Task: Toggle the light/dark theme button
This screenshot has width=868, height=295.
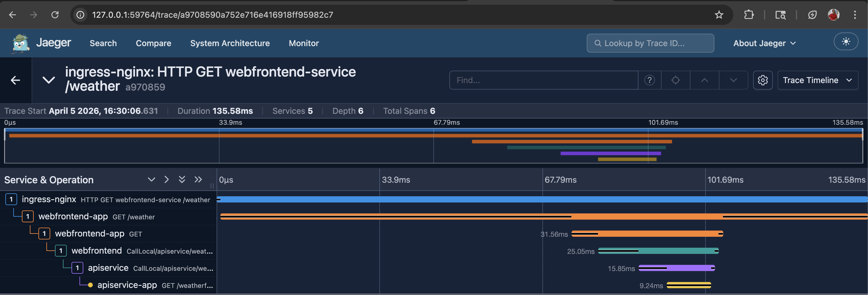Action: tap(846, 42)
